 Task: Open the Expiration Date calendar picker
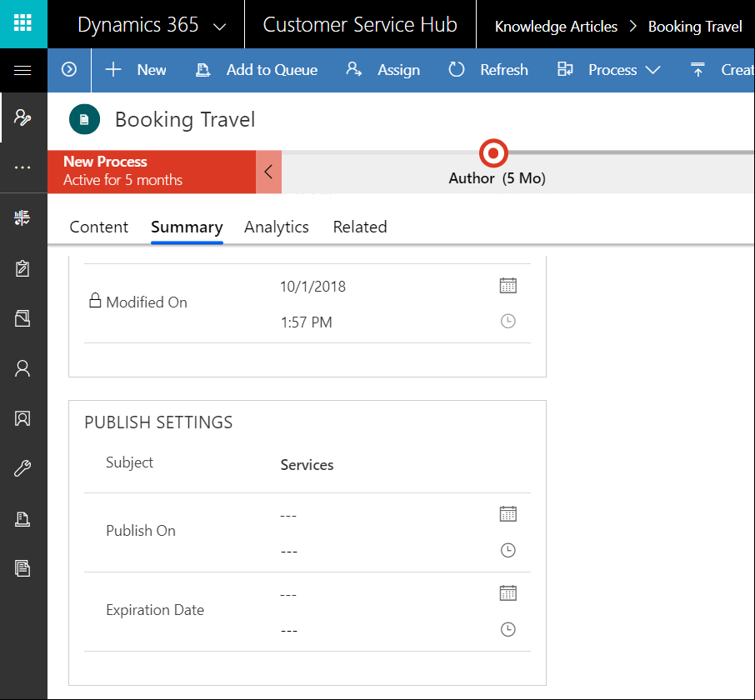[x=507, y=593]
